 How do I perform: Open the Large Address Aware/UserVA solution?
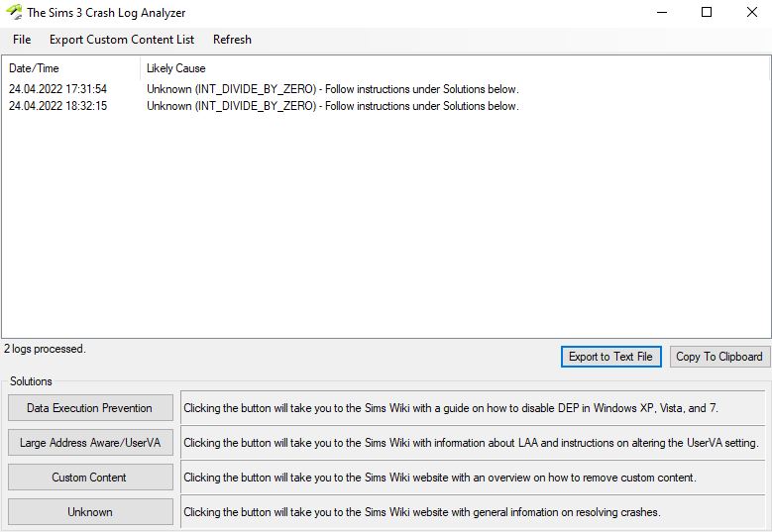(90, 443)
